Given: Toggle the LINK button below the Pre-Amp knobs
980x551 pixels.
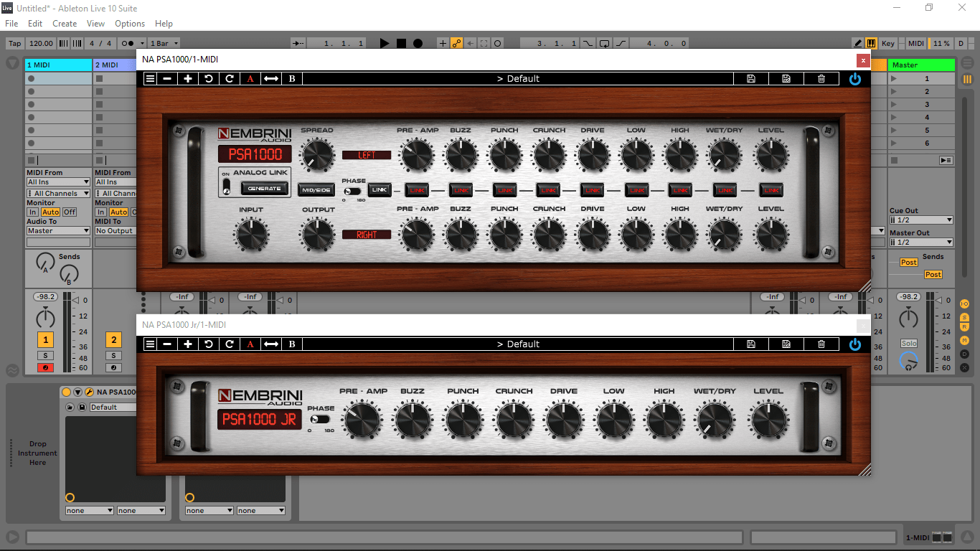Looking at the screenshot, I should coord(417,190).
